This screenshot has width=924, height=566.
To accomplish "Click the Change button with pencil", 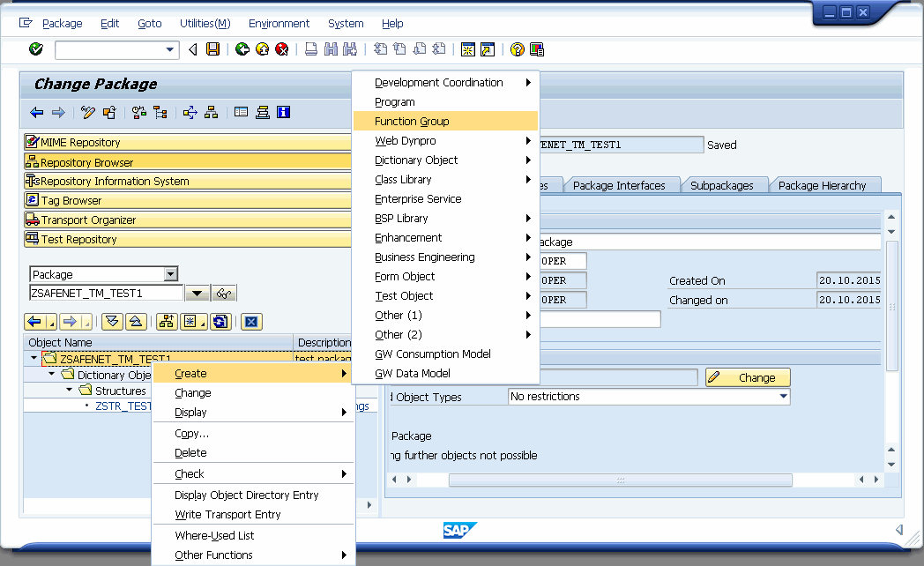I will click(x=748, y=377).
